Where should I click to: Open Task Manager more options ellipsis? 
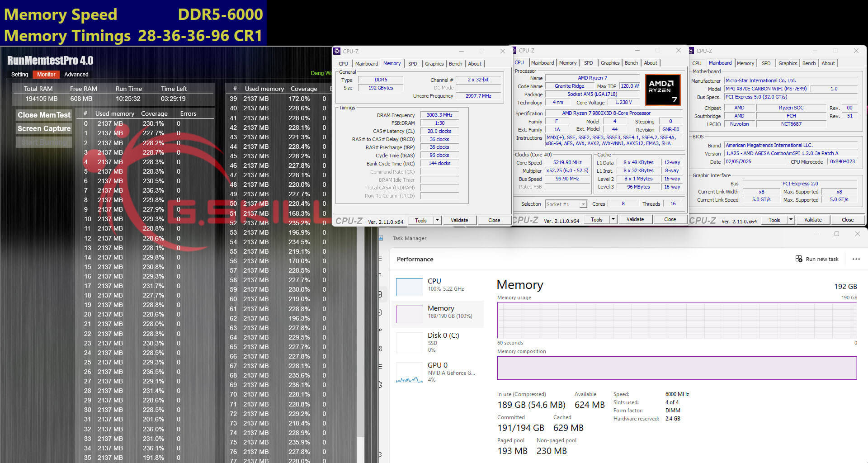pyautogui.click(x=856, y=259)
